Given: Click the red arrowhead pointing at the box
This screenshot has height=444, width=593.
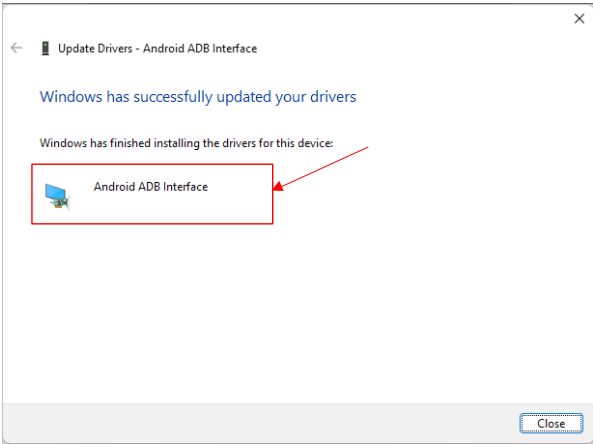Looking at the screenshot, I should [x=278, y=186].
